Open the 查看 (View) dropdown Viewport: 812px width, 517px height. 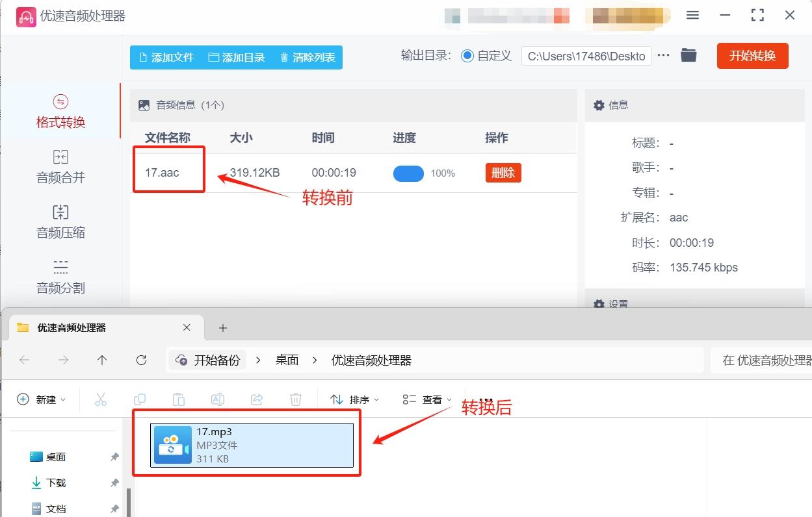[x=429, y=399]
